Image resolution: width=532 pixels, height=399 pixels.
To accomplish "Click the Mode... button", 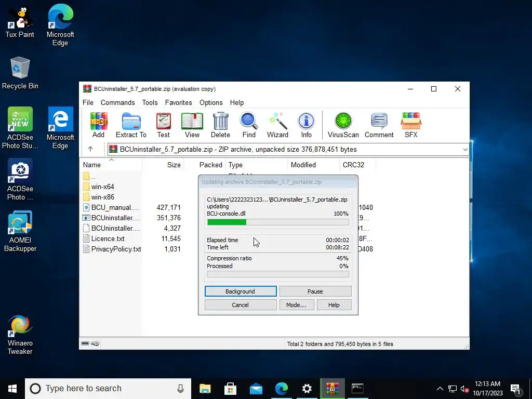I will (x=297, y=305).
